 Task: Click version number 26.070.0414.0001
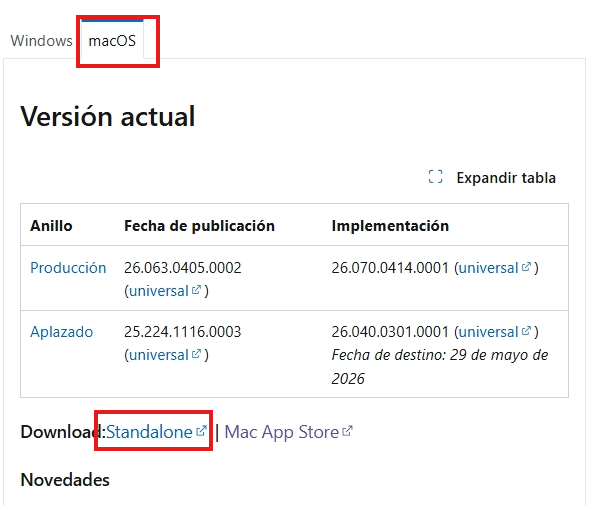click(x=390, y=268)
